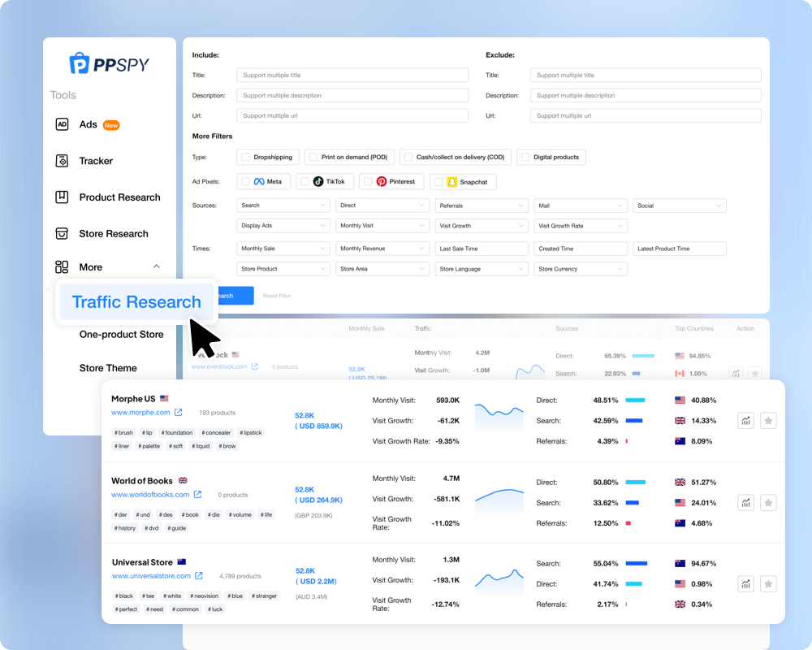Open worldofbooks.com external link icon
812x650 pixels.
pyautogui.click(x=197, y=495)
